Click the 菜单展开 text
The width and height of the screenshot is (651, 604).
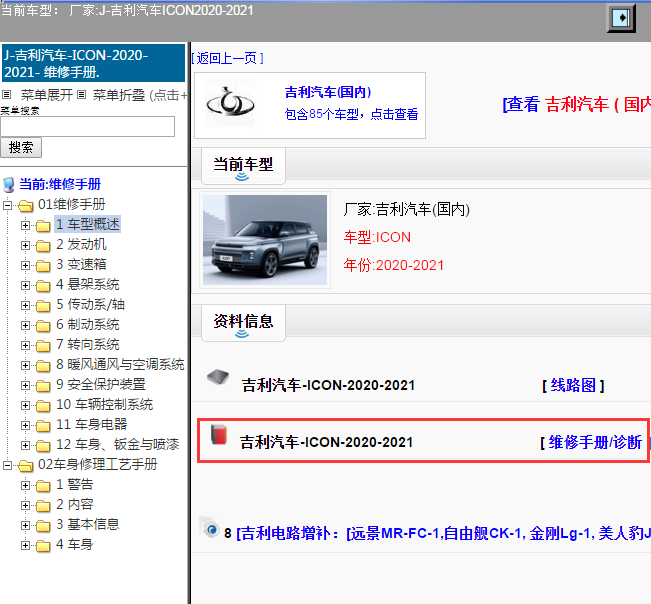pos(47,95)
